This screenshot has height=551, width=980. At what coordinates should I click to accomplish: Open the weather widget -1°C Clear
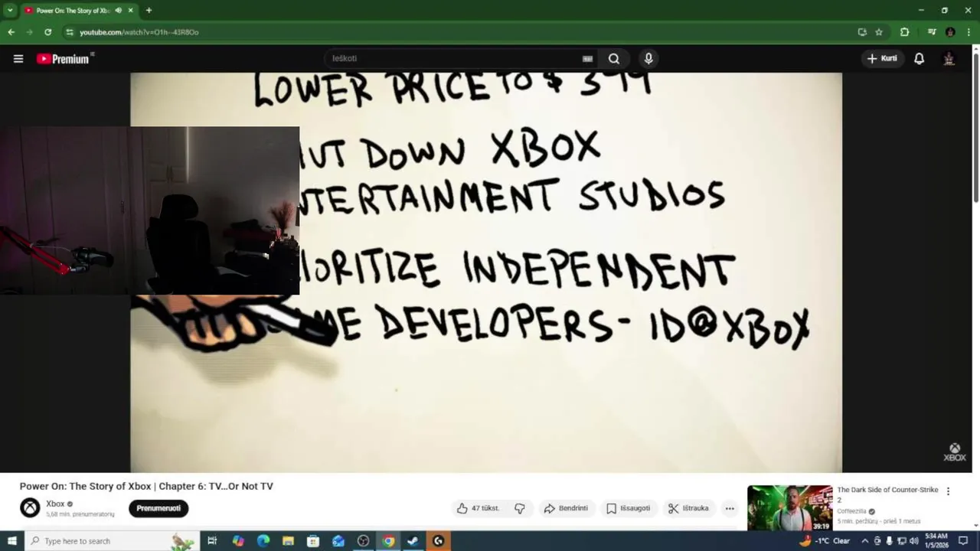pyautogui.click(x=825, y=541)
